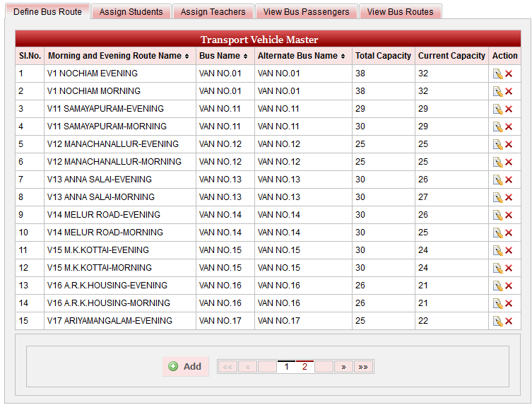The width and height of the screenshot is (532, 405).
Task: Edit the V11 SAMAYAPURAM-EVENING route
Action: pos(497,109)
